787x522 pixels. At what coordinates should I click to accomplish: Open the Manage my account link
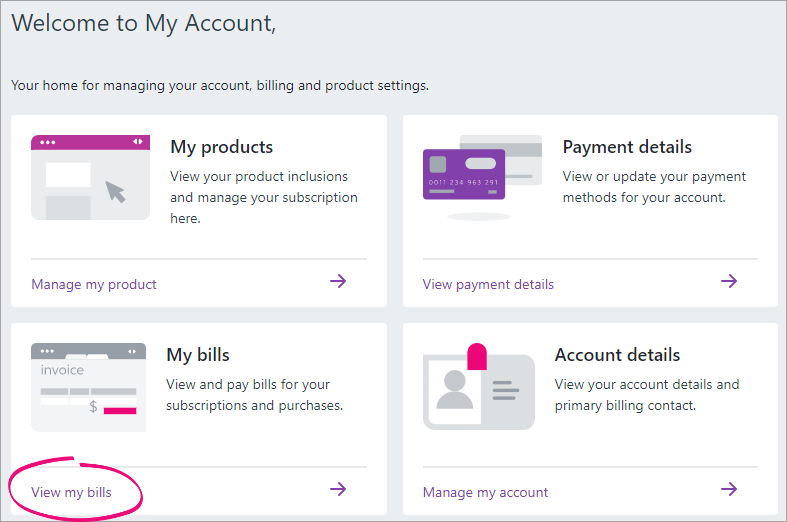click(x=485, y=492)
